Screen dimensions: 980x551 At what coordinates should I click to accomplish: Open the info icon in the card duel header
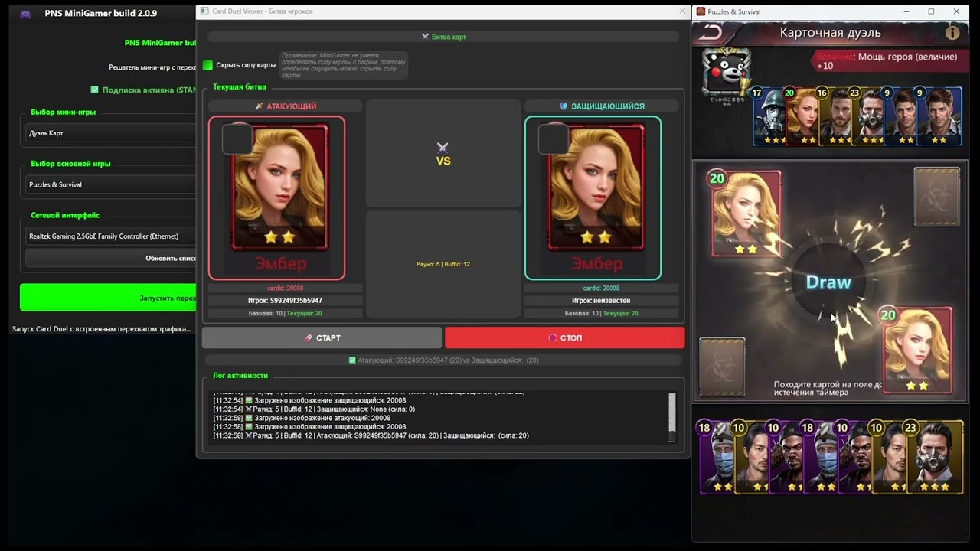pos(952,32)
